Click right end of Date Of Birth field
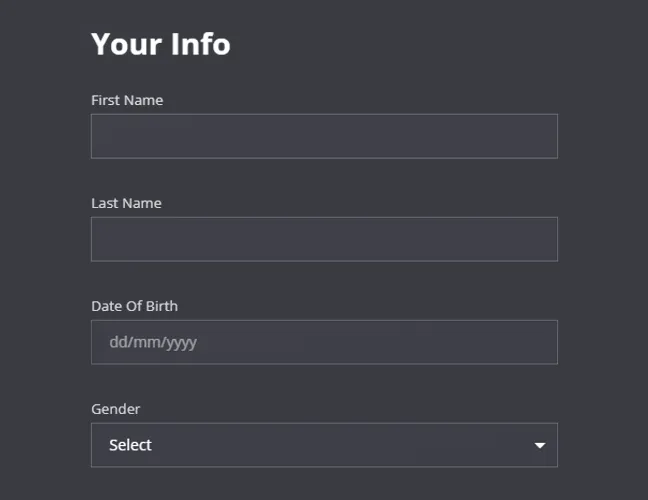This screenshot has height=500, width=648. (x=540, y=342)
